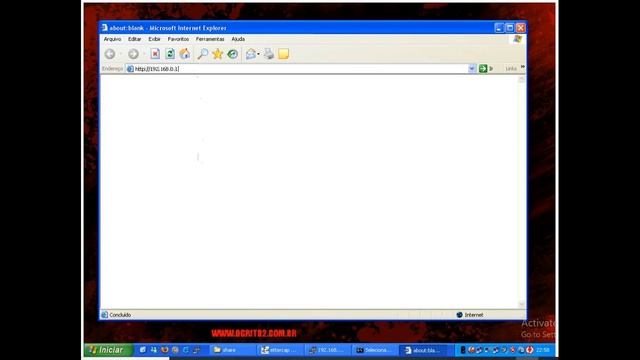Click the Windows flag logo in menu bar
This screenshot has width=640, height=360.
point(518,39)
